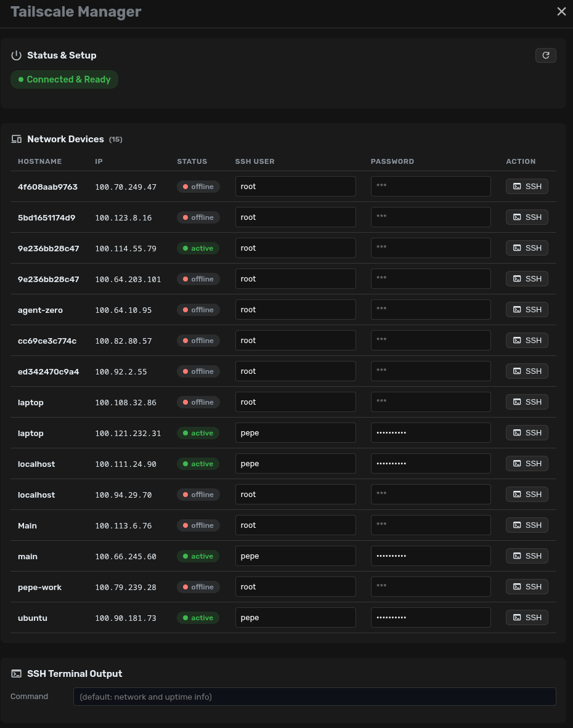Focus password field for ubuntu

(x=431, y=618)
